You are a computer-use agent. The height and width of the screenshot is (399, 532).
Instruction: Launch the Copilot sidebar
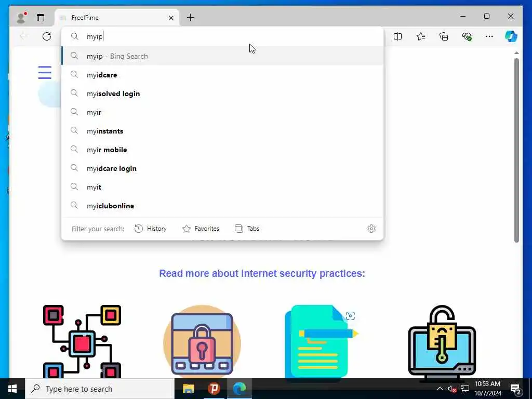tap(511, 36)
